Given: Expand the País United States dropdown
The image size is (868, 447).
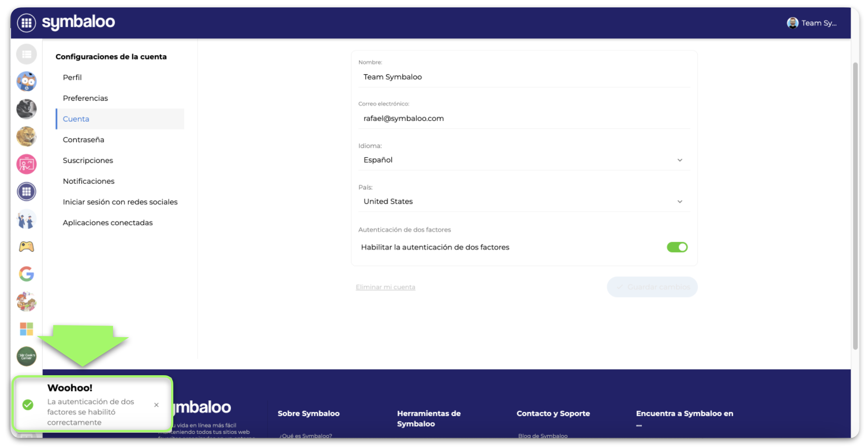Looking at the screenshot, I should tap(524, 201).
